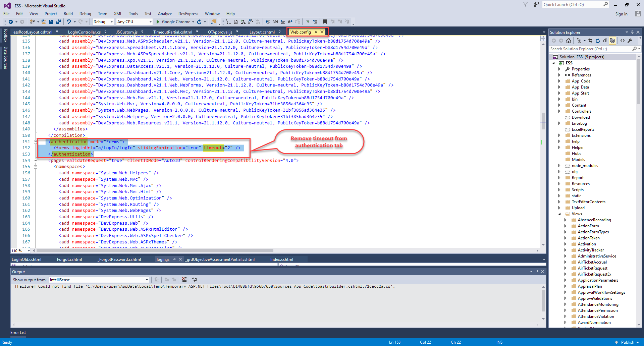Click the Solution Explorer Home icon
Viewport: 644px width, 346px height.
click(568, 41)
